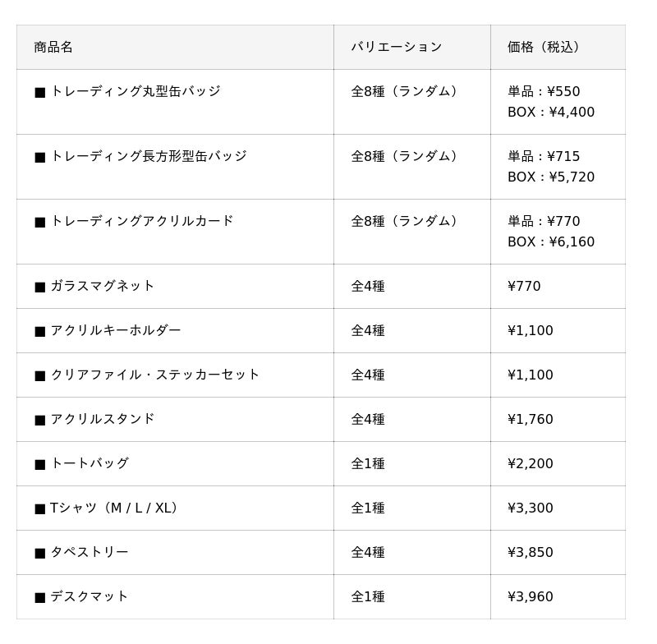Click the BOX：¥6,160 price
Screen dimensions: 657x644
(x=551, y=242)
